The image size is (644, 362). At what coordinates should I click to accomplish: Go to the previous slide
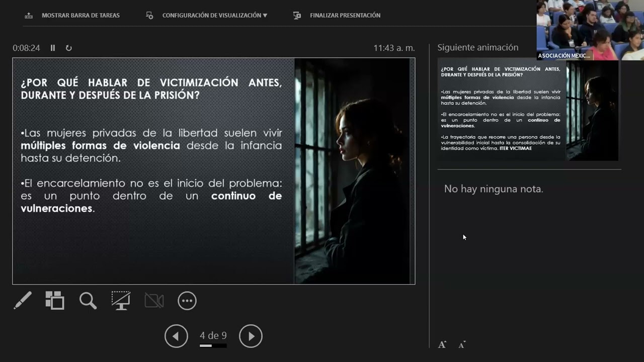[x=176, y=336]
